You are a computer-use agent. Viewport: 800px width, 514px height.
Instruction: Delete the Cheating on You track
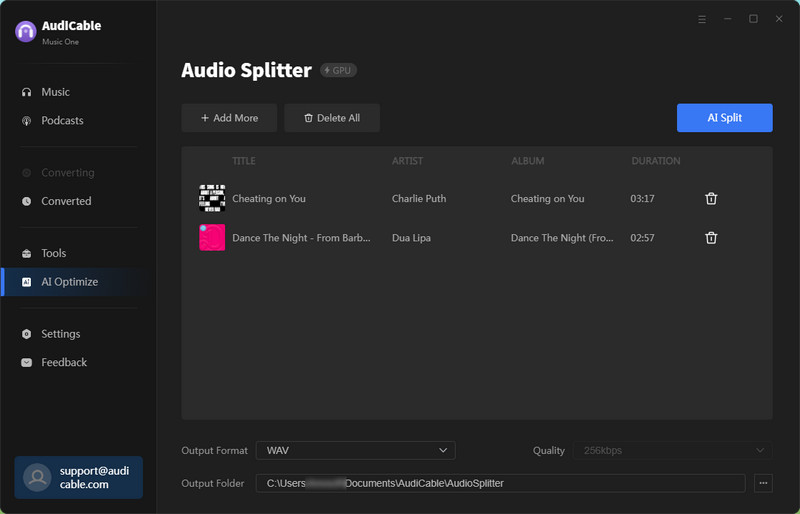tap(711, 199)
